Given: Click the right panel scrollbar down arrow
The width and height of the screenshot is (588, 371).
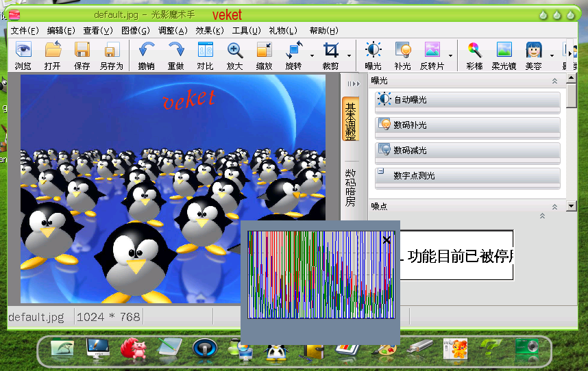Looking at the screenshot, I should tap(571, 206).
